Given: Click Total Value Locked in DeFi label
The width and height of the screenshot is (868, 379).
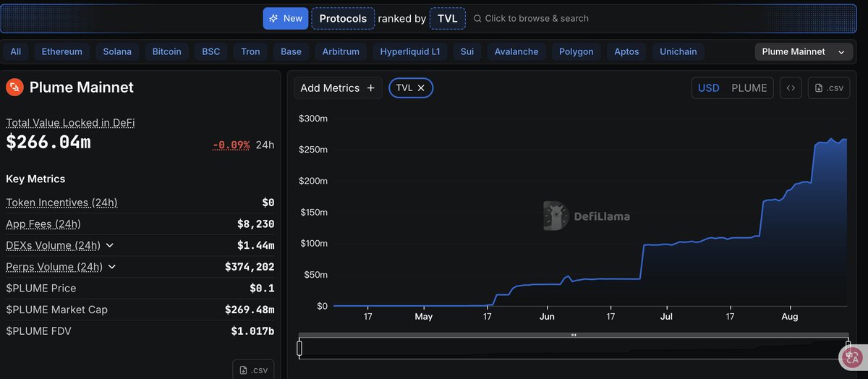Looking at the screenshot, I should click(x=70, y=123).
